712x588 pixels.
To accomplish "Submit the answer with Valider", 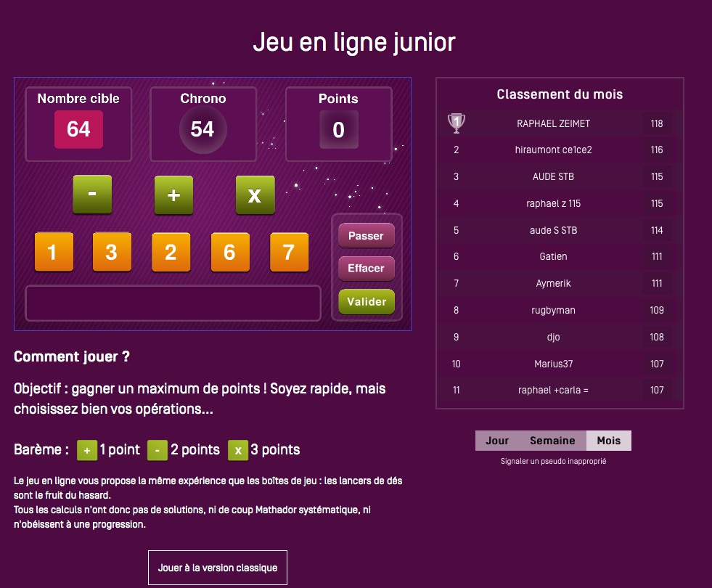I will coord(366,301).
